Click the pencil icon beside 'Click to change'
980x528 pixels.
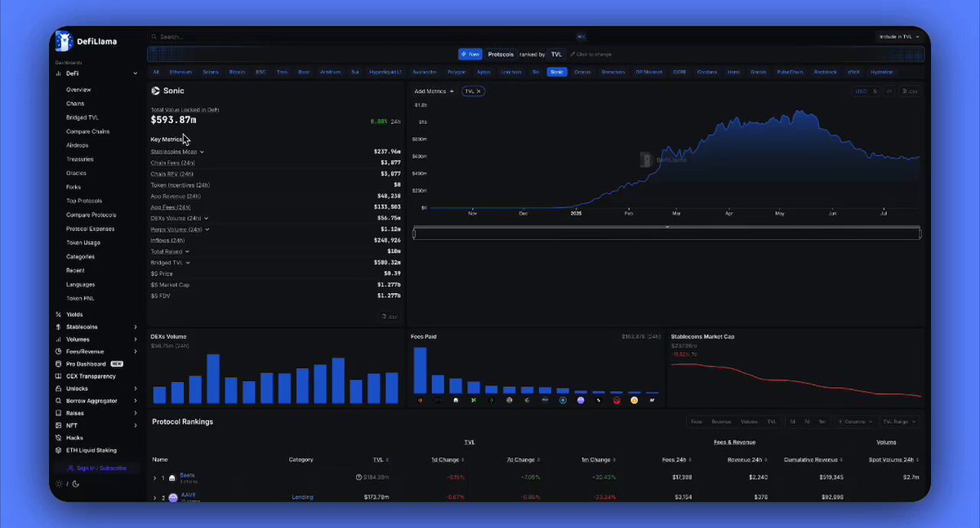571,54
